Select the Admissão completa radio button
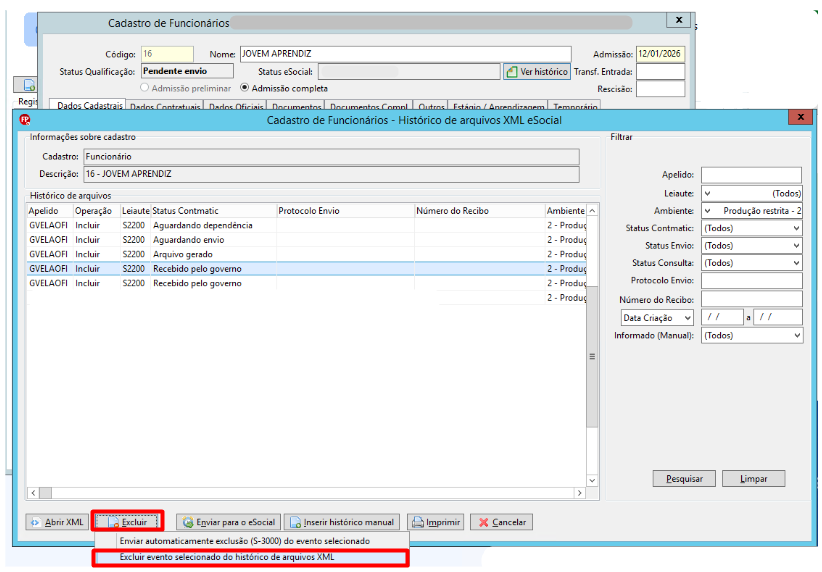822x572 pixels. [244, 88]
